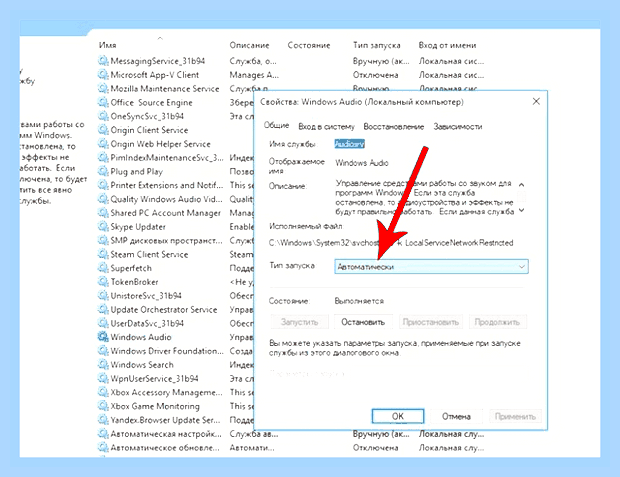
Task: Click Manages A... description of App-V Client
Action: click(x=254, y=75)
